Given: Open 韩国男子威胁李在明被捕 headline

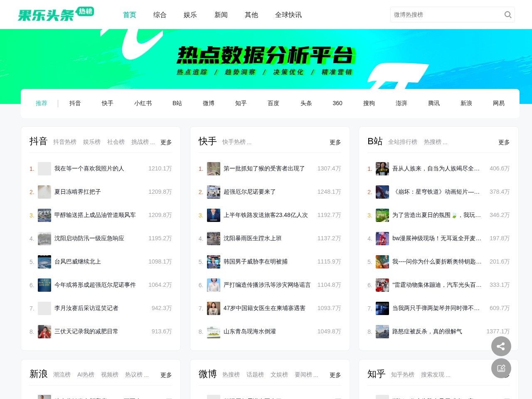Looking at the screenshot, I should pos(256,261).
